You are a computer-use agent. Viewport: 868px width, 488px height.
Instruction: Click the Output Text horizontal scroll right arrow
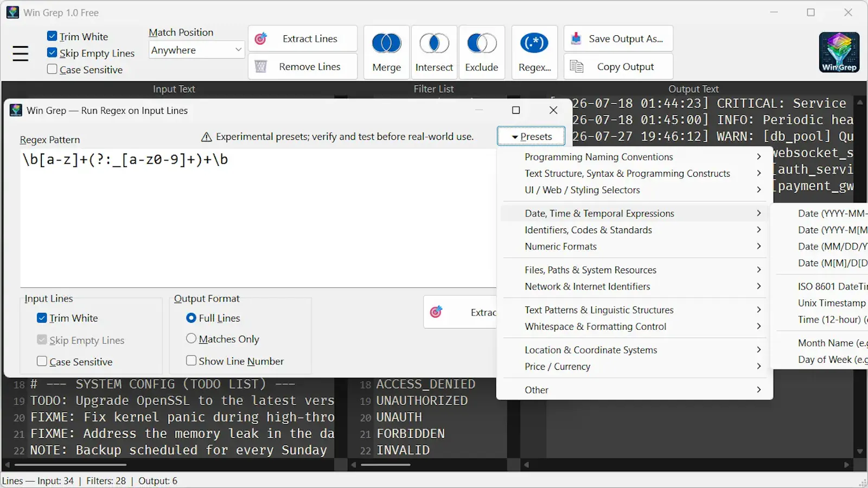coord(847,465)
